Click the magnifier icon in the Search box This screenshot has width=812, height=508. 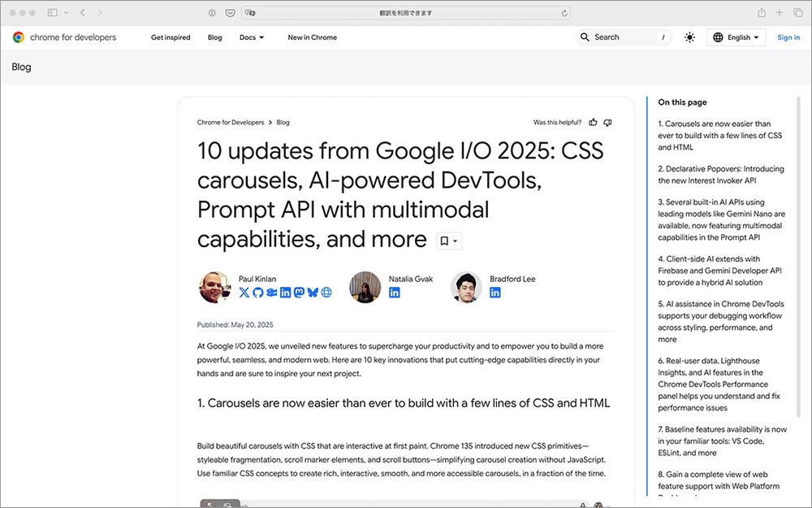click(585, 37)
